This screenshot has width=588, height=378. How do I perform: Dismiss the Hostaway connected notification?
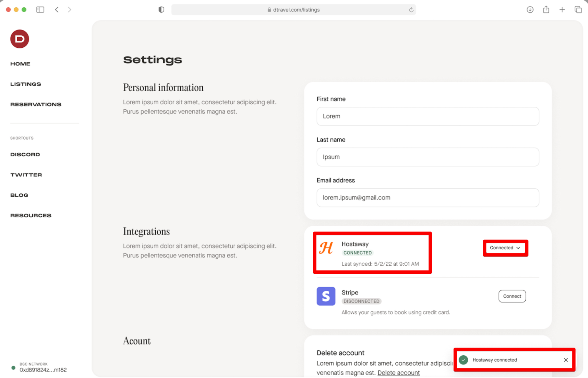pyautogui.click(x=566, y=360)
